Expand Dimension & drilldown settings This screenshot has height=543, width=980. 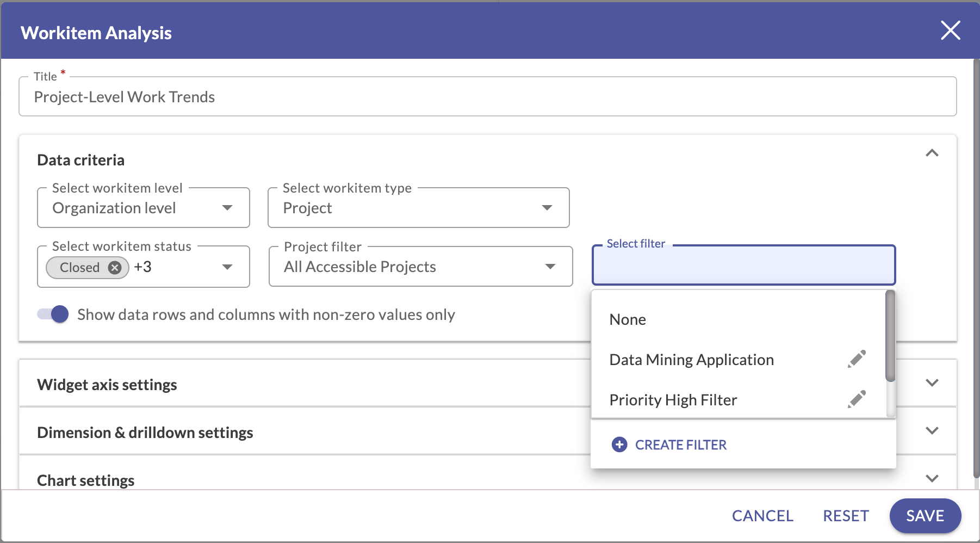[x=932, y=431]
